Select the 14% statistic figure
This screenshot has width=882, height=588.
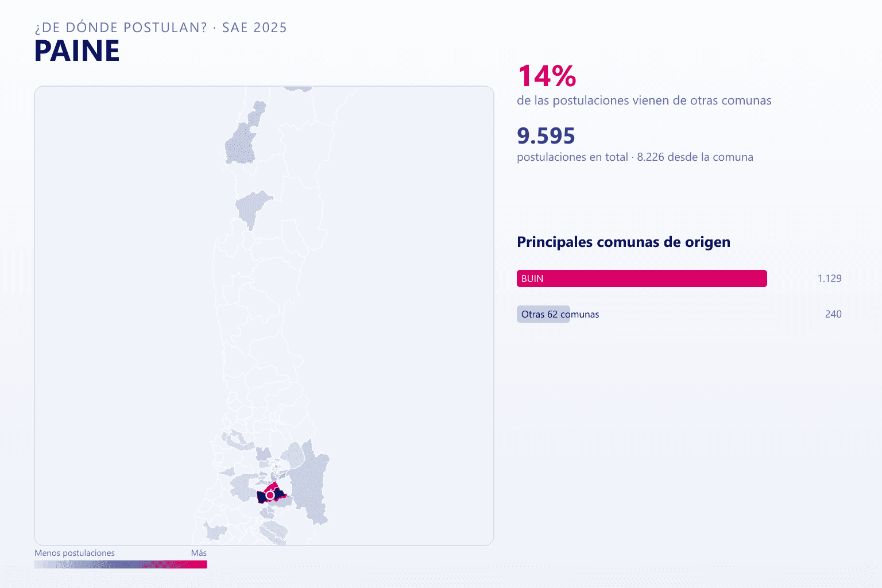click(x=547, y=76)
